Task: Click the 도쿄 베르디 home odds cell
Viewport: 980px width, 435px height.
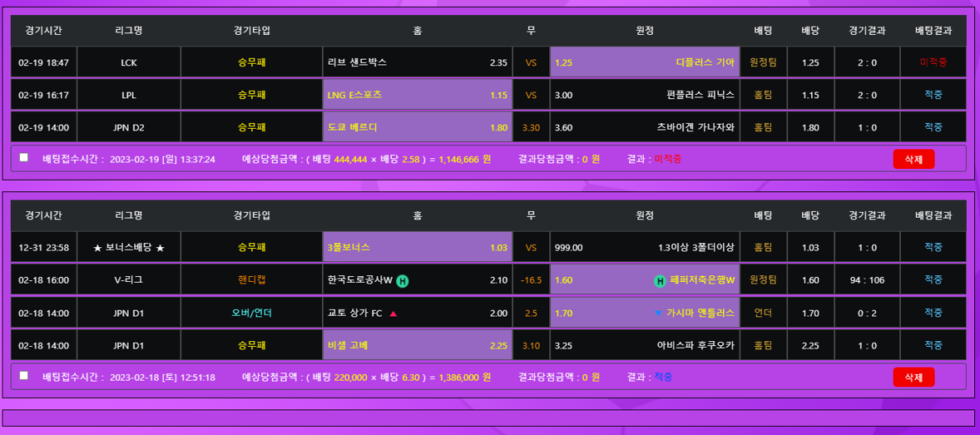Action: pyautogui.click(x=417, y=127)
